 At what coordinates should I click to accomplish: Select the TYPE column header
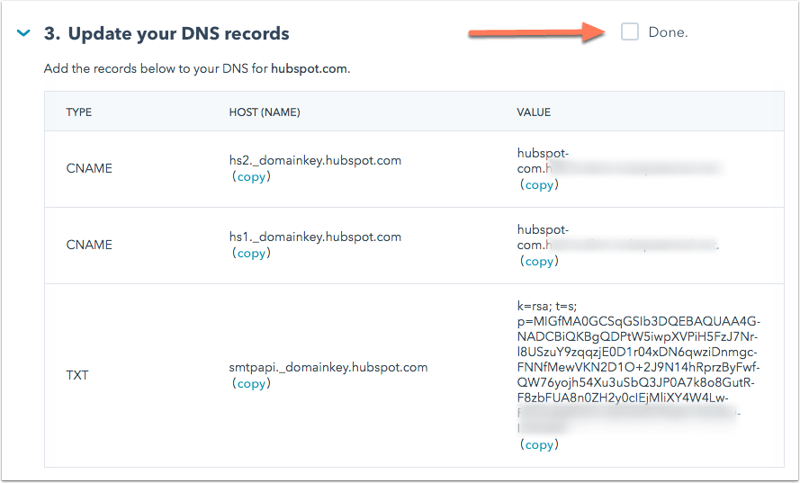pos(79,112)
